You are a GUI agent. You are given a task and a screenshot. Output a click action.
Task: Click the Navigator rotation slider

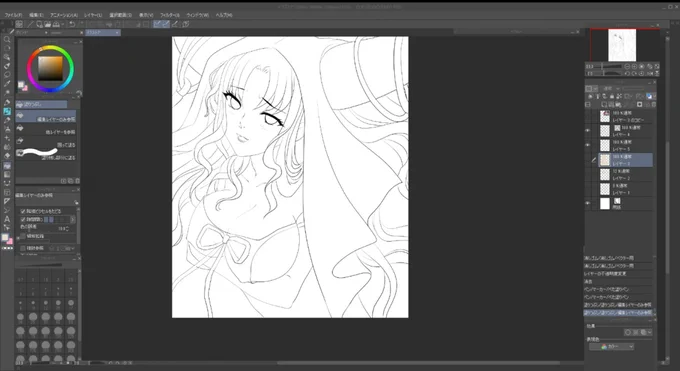pyautogui.click(x=609, y=73)
